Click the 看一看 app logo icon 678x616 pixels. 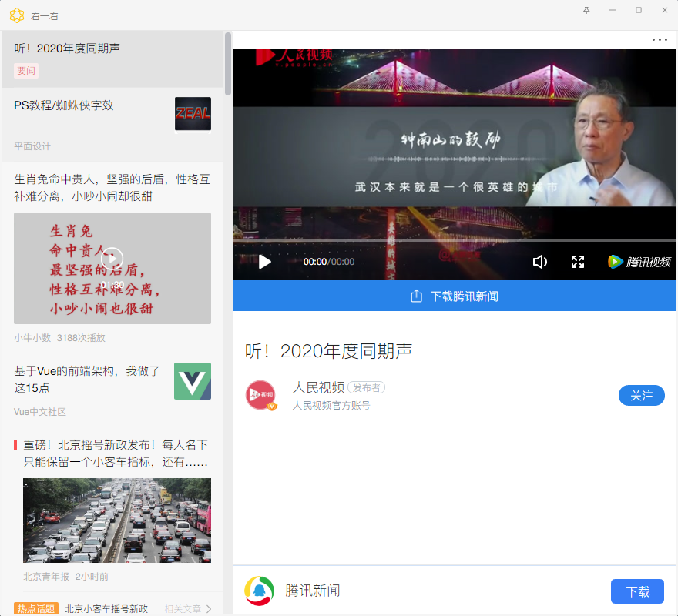(x=17, y=15)
